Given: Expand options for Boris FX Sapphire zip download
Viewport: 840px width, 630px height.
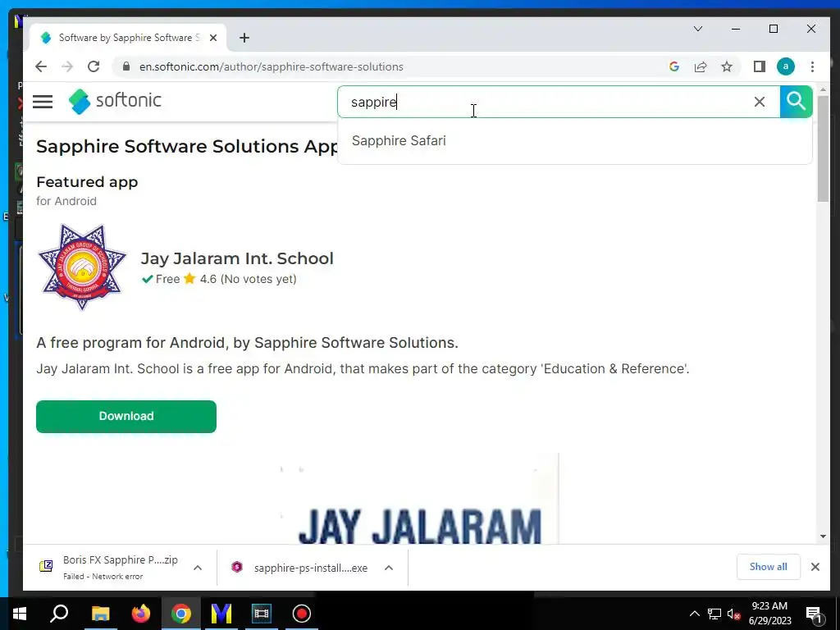Looking at the screenshot, I should click(x=198, y=568).
